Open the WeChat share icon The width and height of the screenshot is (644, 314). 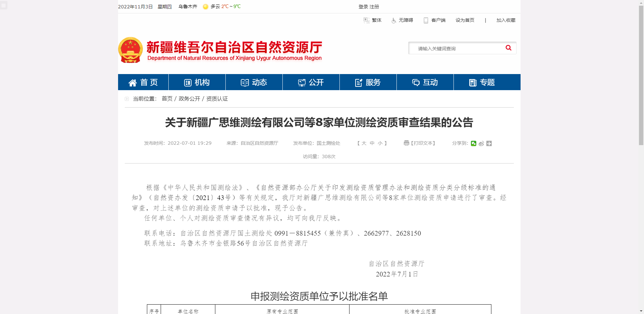pos(474,143)
